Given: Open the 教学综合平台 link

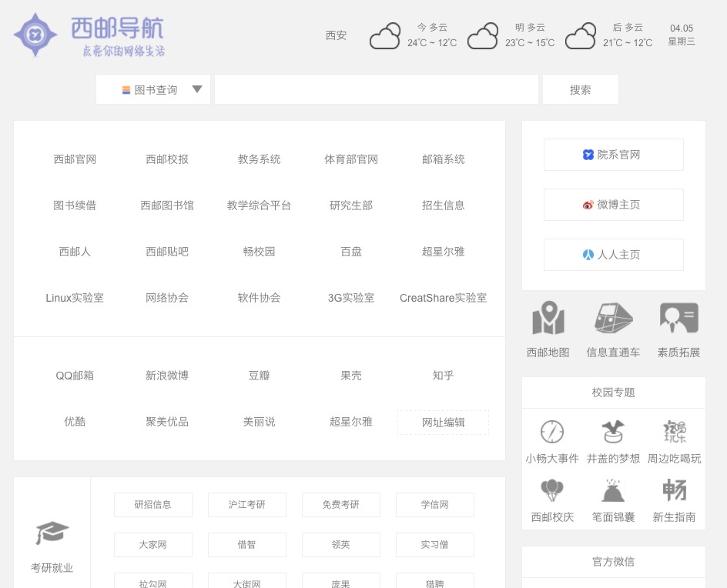Looking at the screenshot, I should pos(260,205).
